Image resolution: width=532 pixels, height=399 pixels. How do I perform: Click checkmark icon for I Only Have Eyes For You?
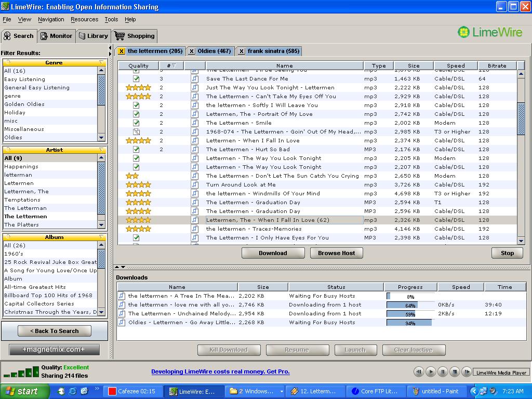point(136,237)
